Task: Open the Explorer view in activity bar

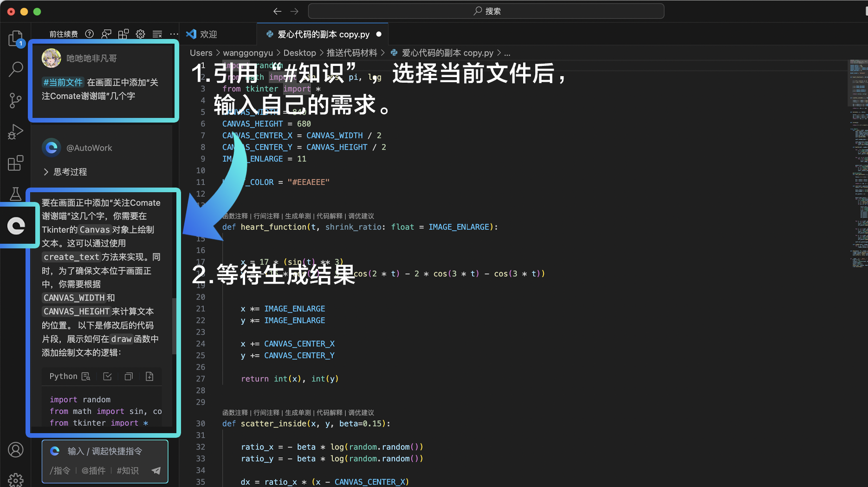Action: tap(15, 38)
